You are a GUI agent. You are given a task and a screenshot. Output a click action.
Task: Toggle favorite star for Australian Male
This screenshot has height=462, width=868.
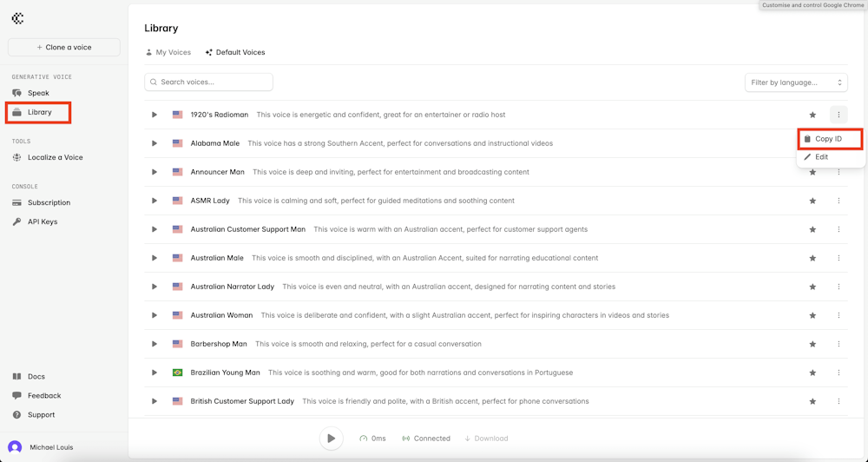(812, 258)
